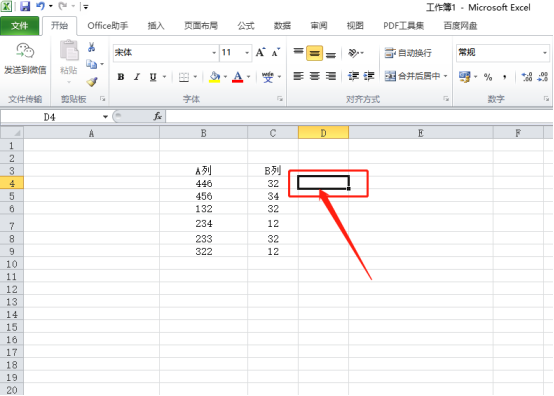Click the accounting number format icon

465,77
